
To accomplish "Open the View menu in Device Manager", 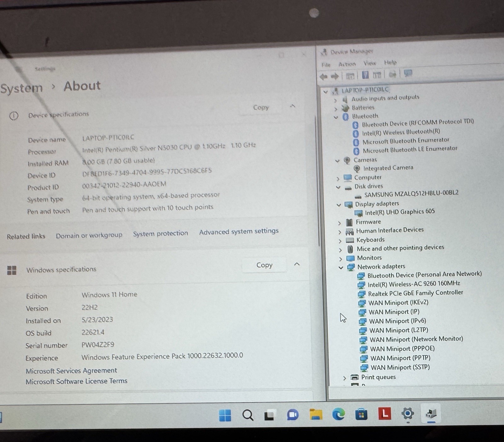I will (370, 63).
